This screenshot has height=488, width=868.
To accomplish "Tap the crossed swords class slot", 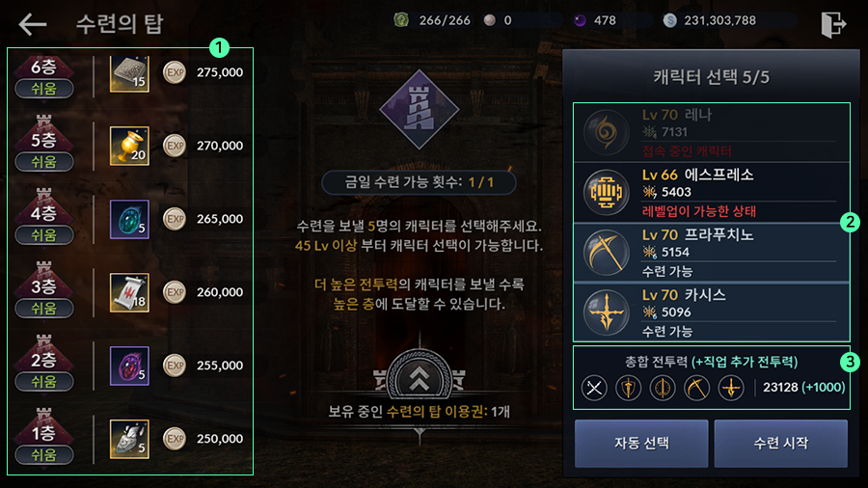I will point(594,388).
